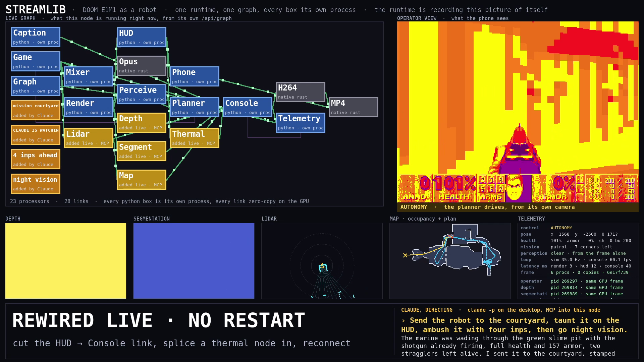This screenshot has width=644, height=362.
Task: Click the STREAMLIB title
Action: [x=36, y=10]
